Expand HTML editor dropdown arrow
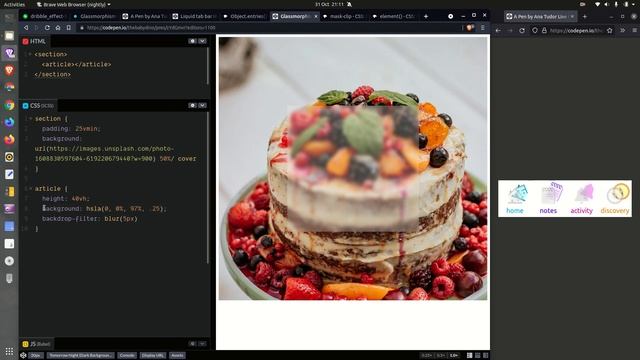Image resolution: width=640 pixels, height=360 pixels. (202, 41)
